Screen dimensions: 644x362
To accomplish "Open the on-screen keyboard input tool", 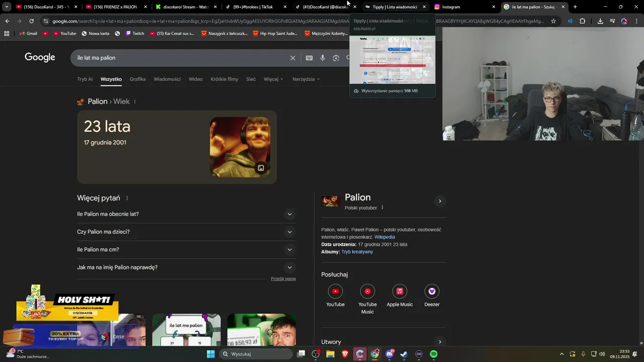I will tap(309, 58).
